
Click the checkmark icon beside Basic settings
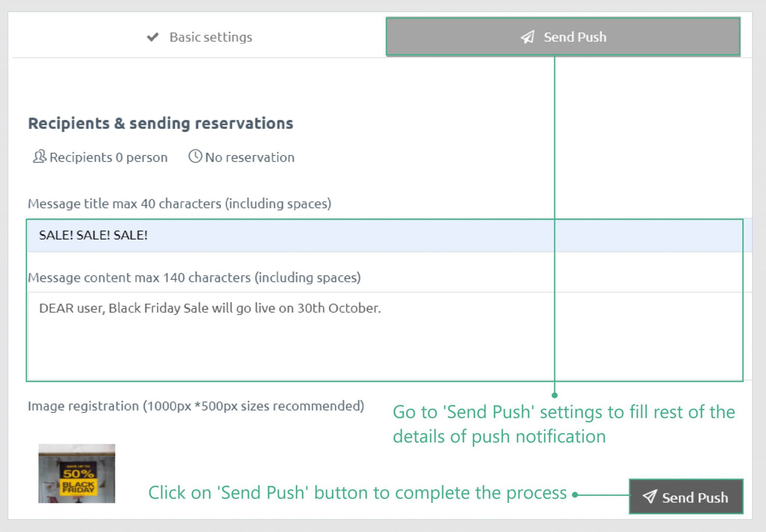[x=152, y=37]
